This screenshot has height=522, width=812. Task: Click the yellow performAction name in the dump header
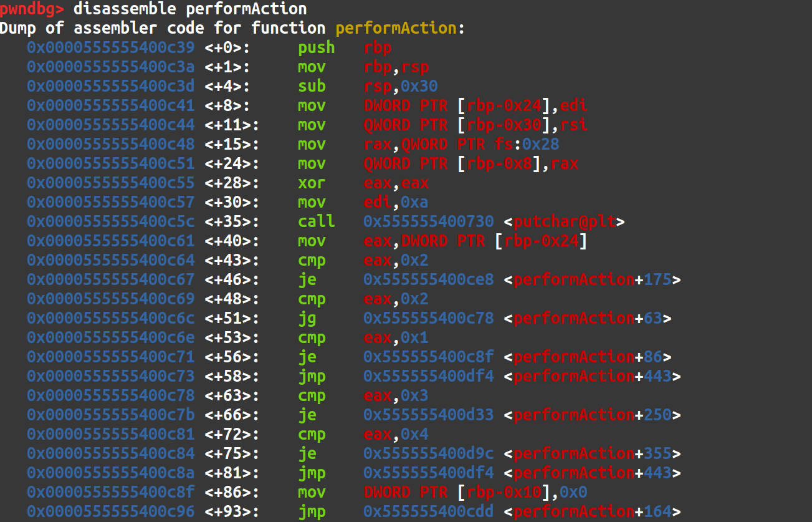point(396,28)
